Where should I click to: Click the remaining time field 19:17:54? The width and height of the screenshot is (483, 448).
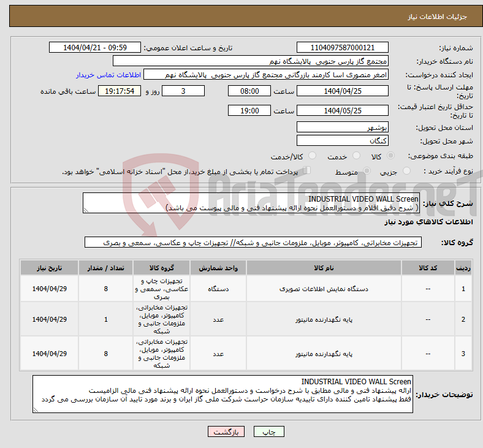click(x=120, y=91)
